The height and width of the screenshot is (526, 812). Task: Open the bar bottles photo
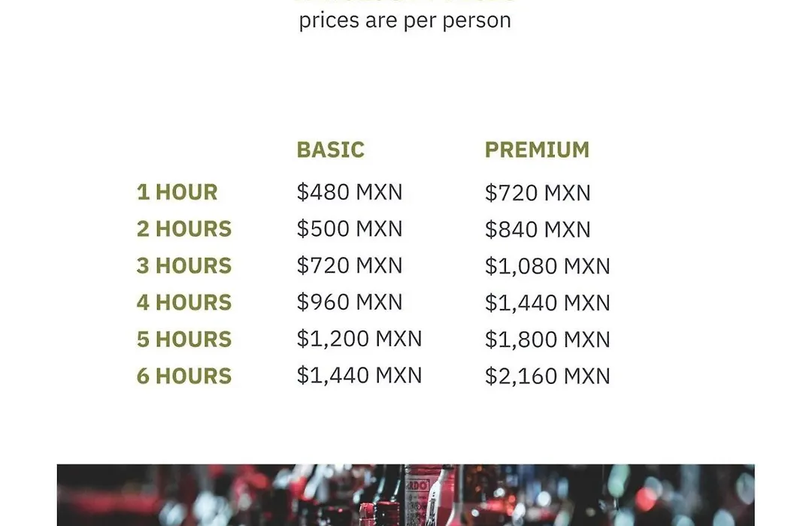click(405, 495)
